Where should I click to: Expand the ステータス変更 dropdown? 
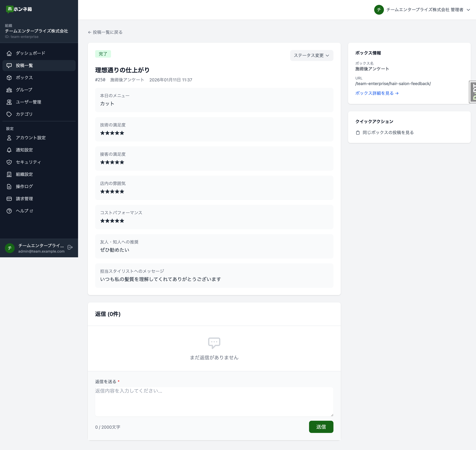311,55
